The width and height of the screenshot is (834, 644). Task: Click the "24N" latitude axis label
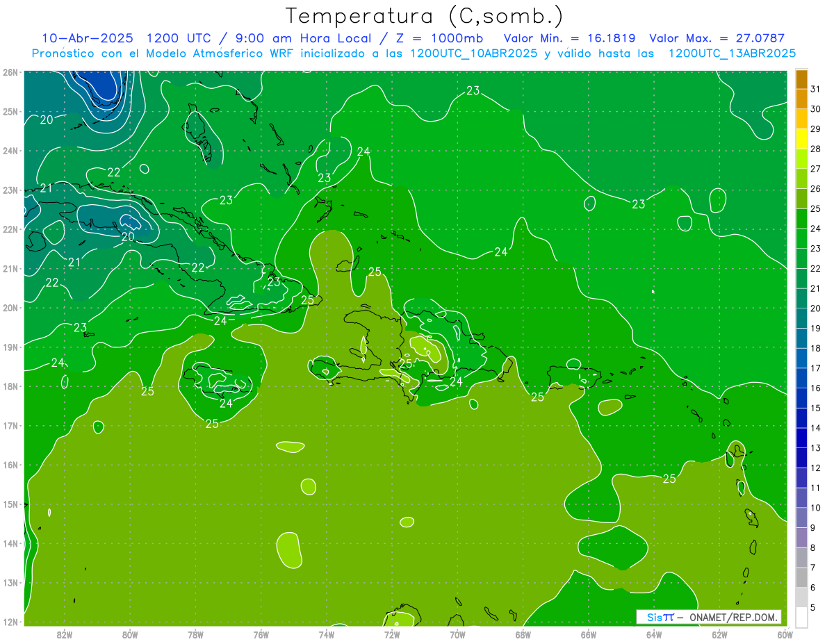[10, 151]
